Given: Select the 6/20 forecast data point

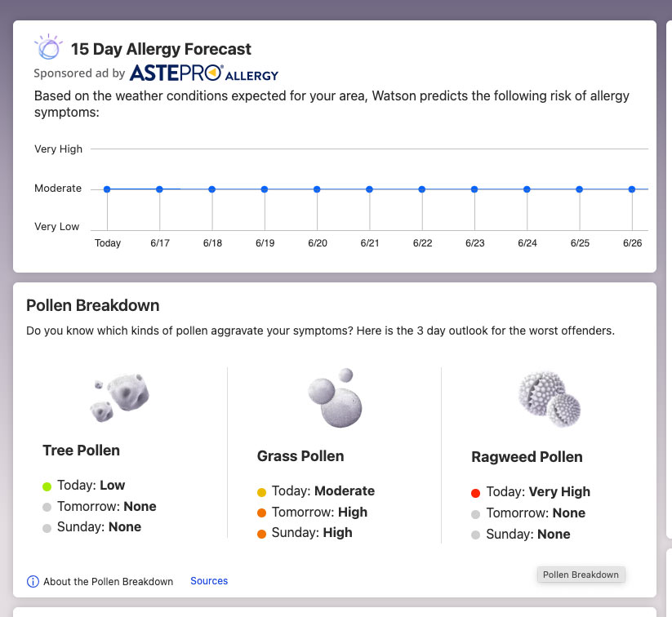Looking at the screenshot, I should click(x=317, y=189).
